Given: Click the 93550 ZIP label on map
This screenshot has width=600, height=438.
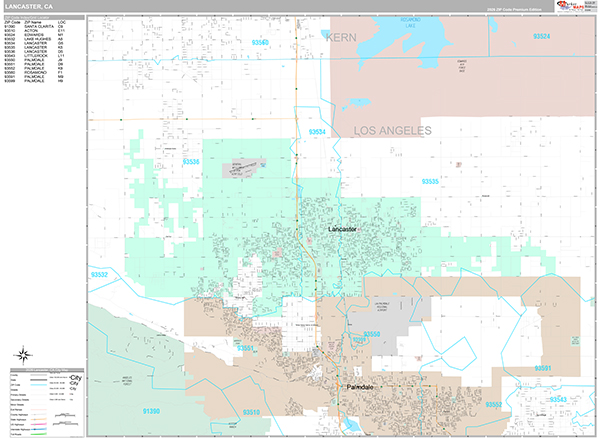Looking at the screenshot, I should [x=372, y=334].
